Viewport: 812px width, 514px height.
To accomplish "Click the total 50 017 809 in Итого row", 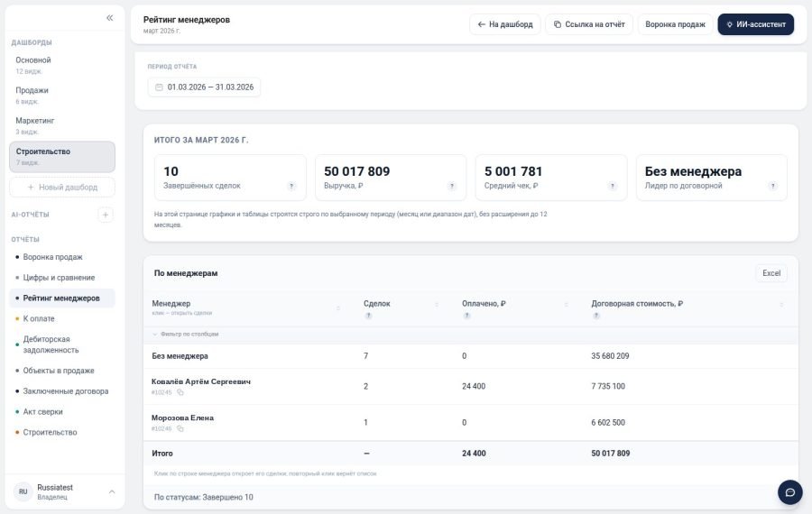I will click(611, 454).
